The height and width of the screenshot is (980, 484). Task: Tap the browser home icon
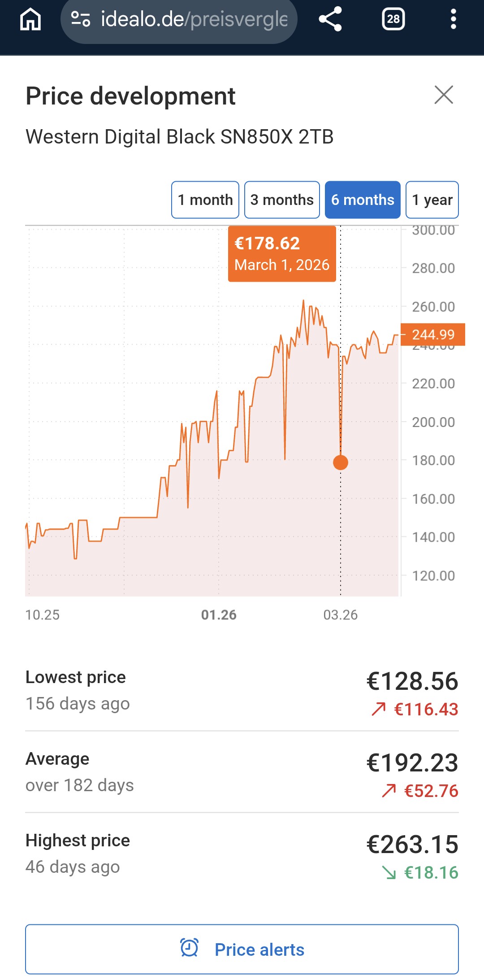coord(30,20)
